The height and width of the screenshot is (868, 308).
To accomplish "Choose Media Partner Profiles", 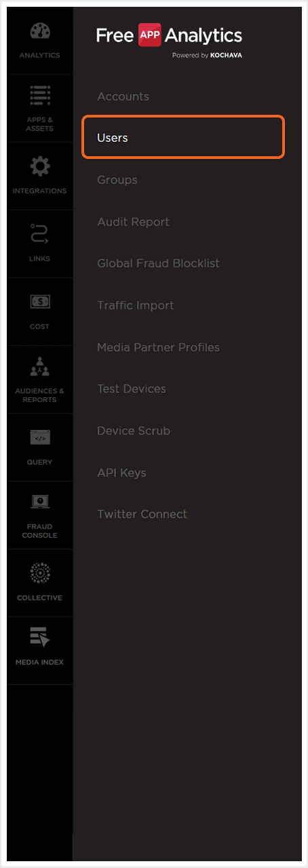I will click(x=158, y=347).
